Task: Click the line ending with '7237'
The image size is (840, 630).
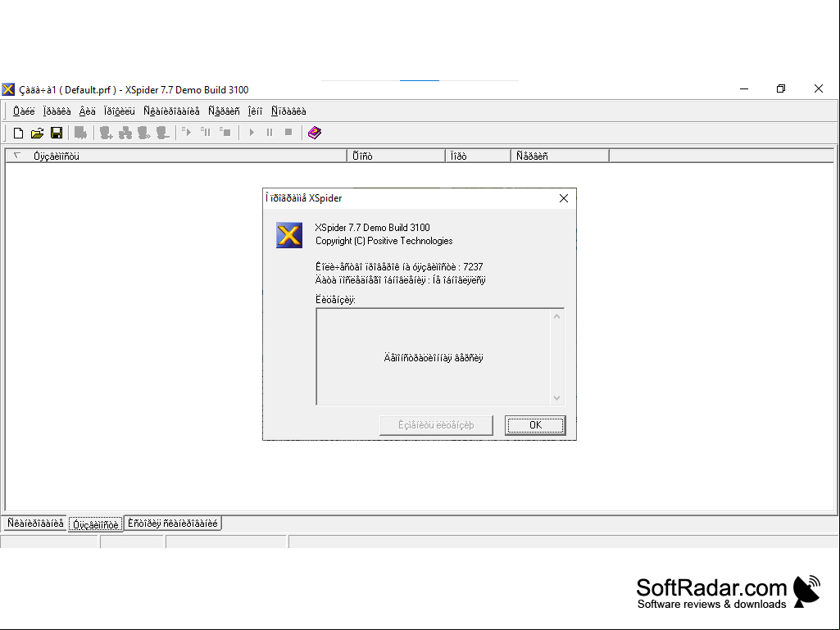Action: (x=399, y=267)
